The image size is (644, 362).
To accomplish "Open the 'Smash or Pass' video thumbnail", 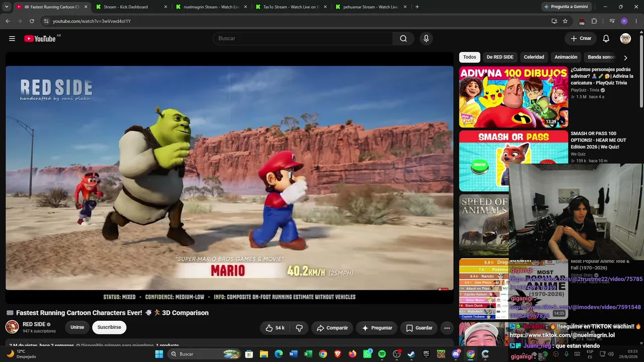I will [x=513, y=161].
